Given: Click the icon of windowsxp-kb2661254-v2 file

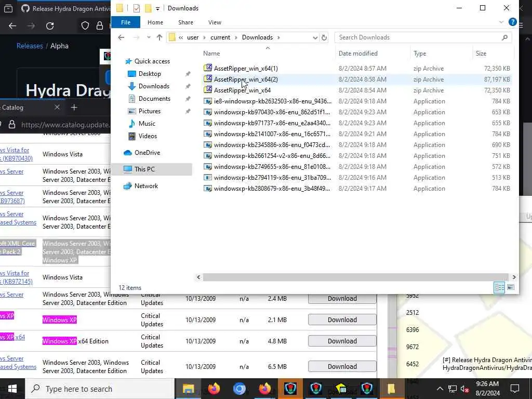Looking at the screenshot, I should click(x=208, y=156).
